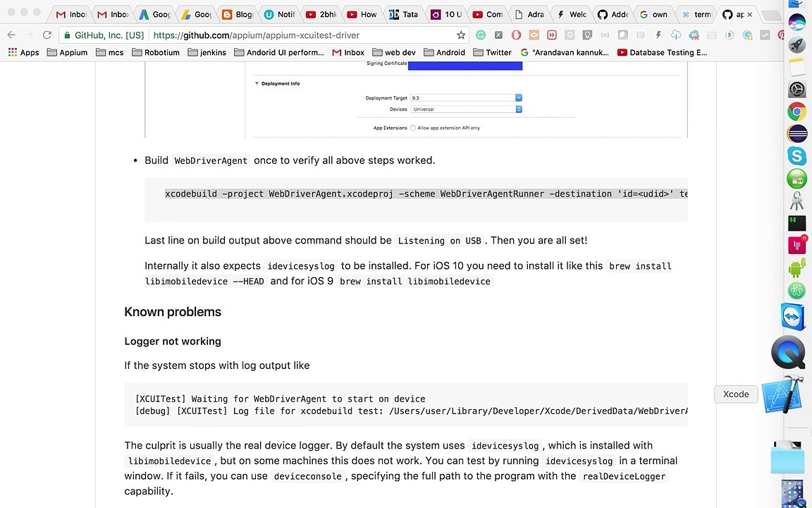812x508 pixels.
Task: Open the web dev bookmarks folder
Action: point(393,52)
